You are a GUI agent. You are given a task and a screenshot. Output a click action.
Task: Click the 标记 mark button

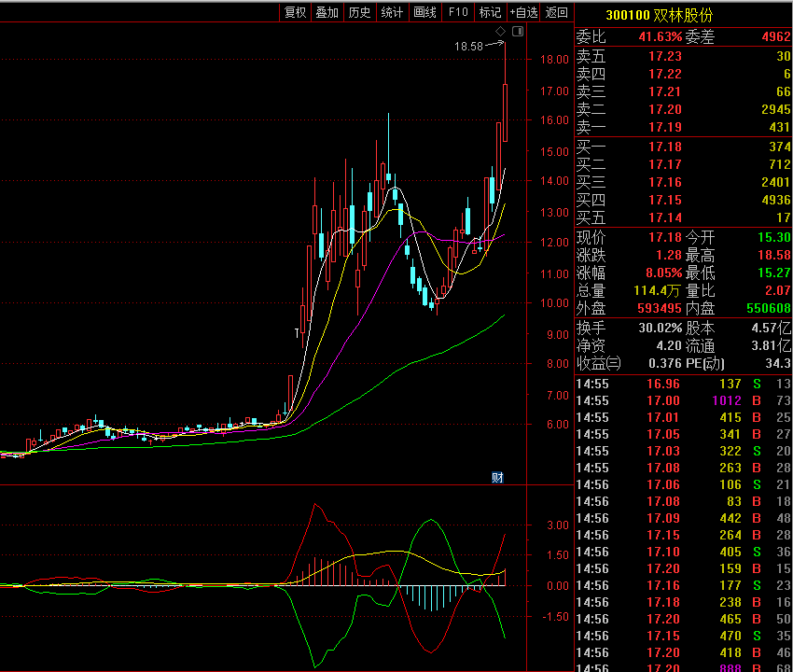click(490, 12)
